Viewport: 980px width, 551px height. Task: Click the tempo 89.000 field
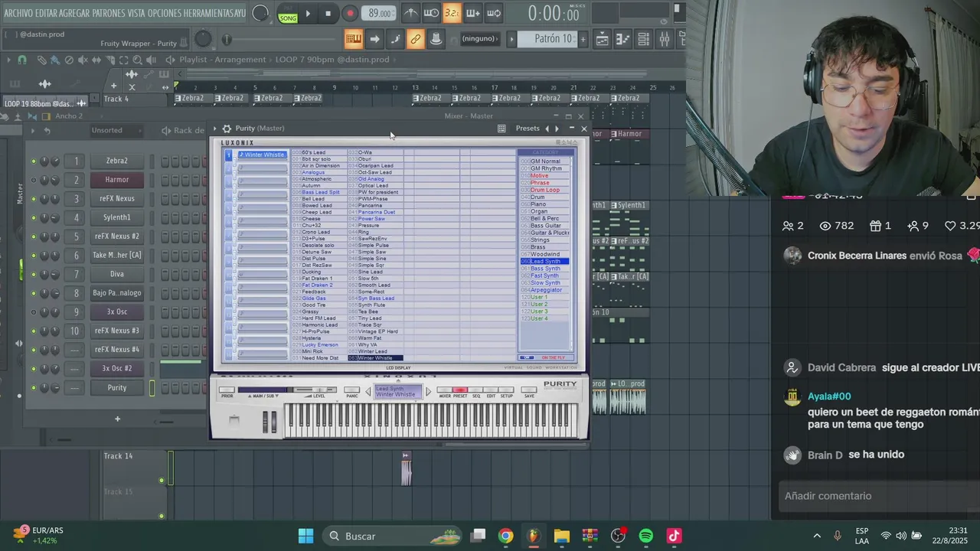pyautogui.click(x=379, y=14)
